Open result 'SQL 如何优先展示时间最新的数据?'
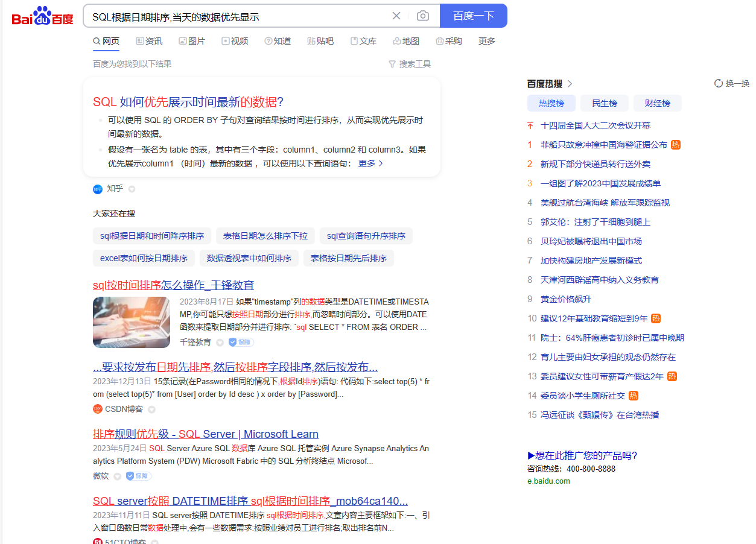 [x=188, y=101]
